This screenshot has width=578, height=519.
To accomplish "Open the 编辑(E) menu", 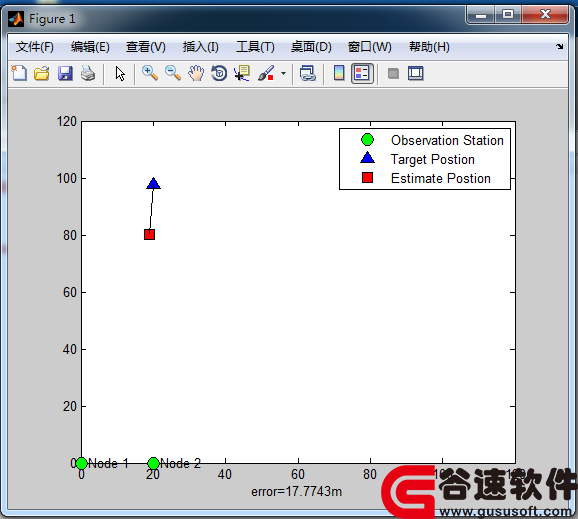I will tap(90, 47).
